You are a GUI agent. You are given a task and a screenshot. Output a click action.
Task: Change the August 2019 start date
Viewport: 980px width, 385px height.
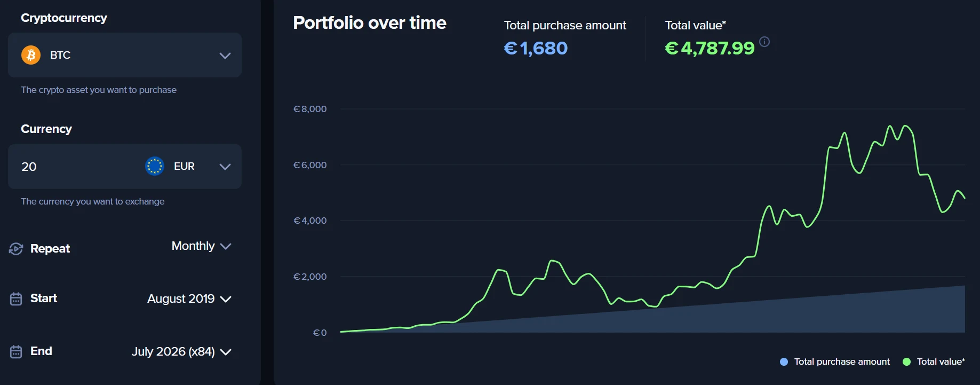[189, 299]
